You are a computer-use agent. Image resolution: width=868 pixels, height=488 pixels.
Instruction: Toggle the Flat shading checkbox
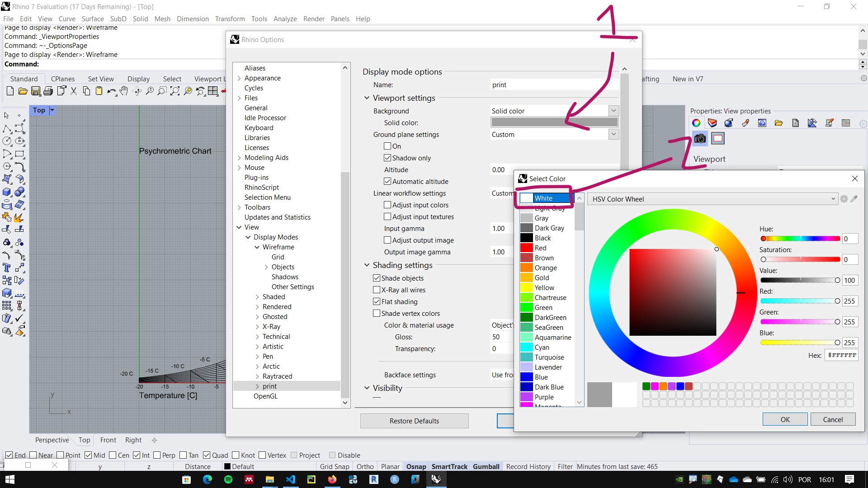point(377,301)
